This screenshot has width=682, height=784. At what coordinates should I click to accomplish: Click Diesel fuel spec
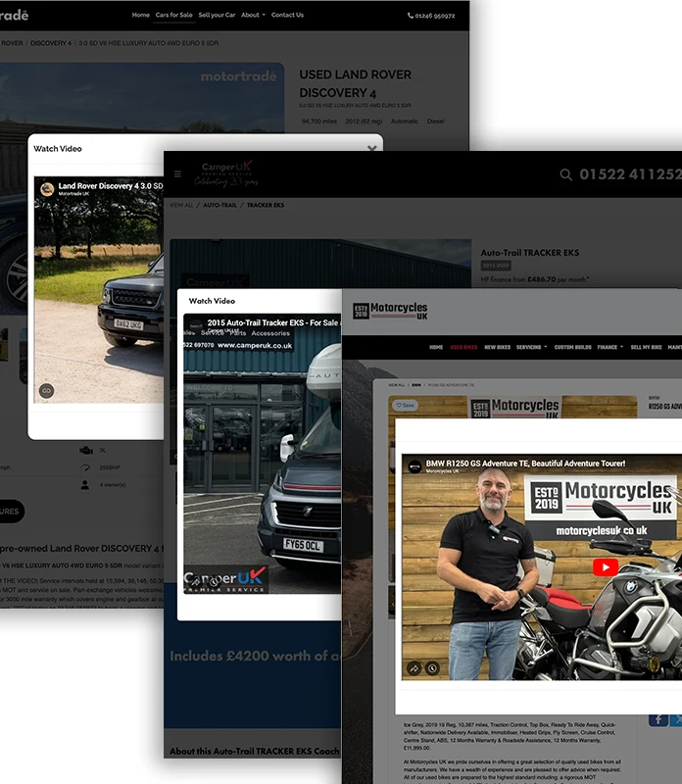(435, 121)
